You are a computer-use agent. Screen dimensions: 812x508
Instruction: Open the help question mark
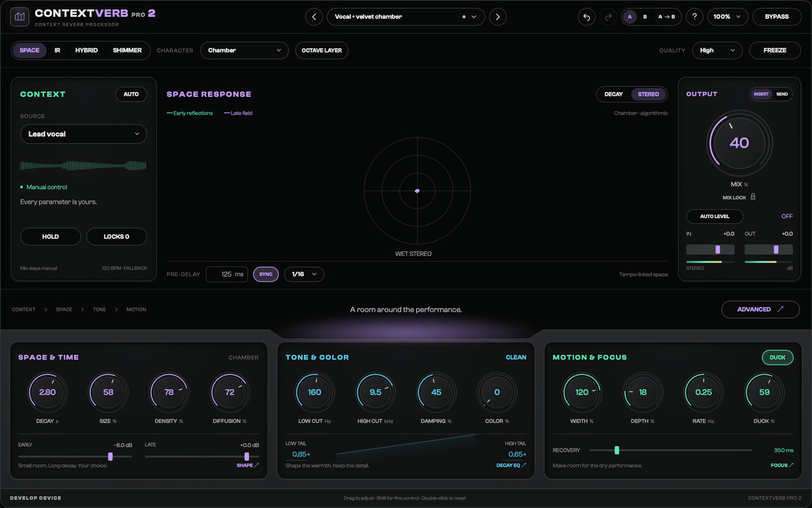point(694,17)
